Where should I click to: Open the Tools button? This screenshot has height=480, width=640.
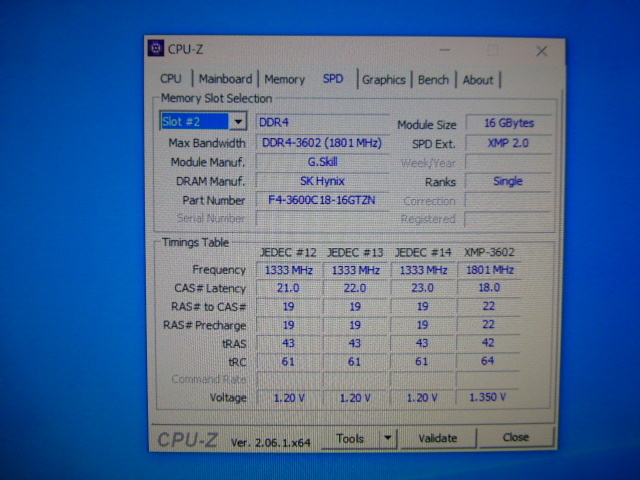[350, 438]
